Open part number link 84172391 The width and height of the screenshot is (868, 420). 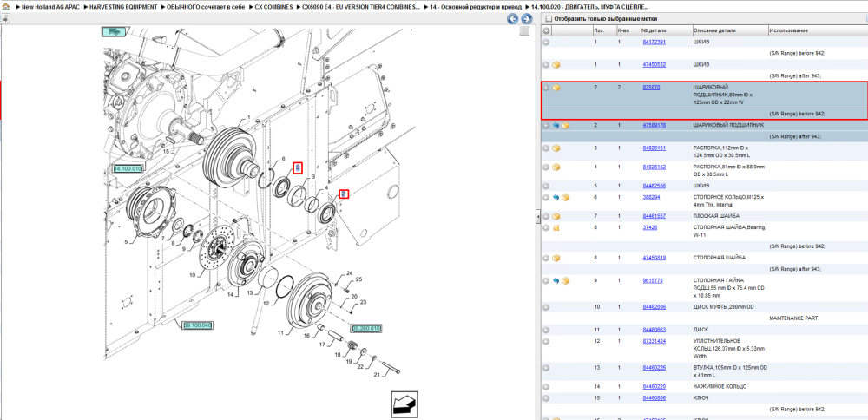click(x=654, y=42)
